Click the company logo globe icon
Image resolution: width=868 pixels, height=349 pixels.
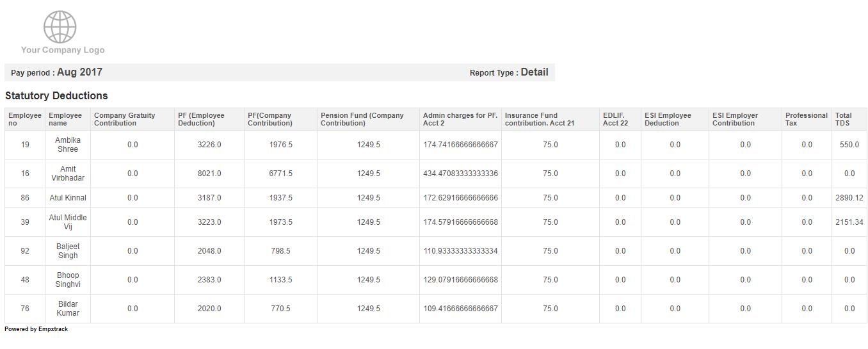pos(60,27)
